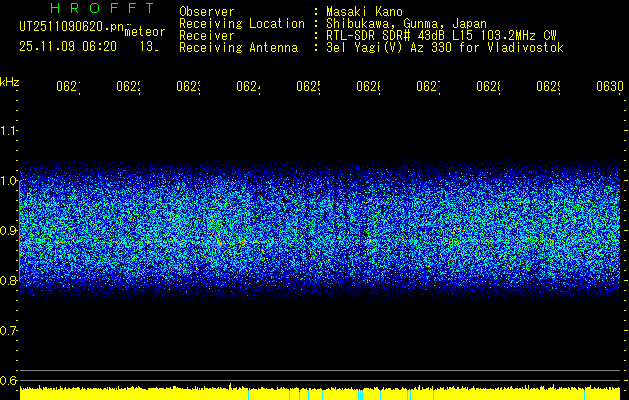Click the first 062 time marker
The height and width of the screenshot is (400, 629).
(x=67, y=87)
